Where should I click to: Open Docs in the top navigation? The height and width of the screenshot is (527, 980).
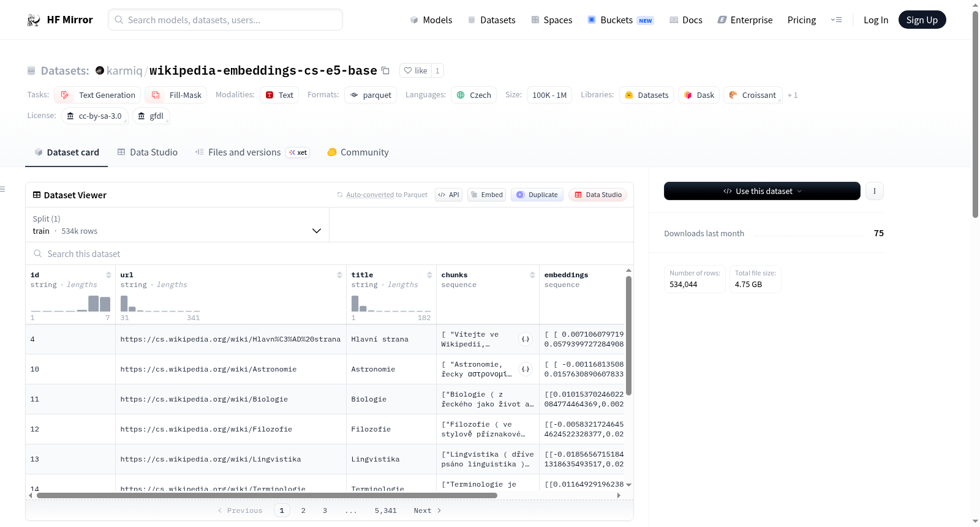pos(686,20)
